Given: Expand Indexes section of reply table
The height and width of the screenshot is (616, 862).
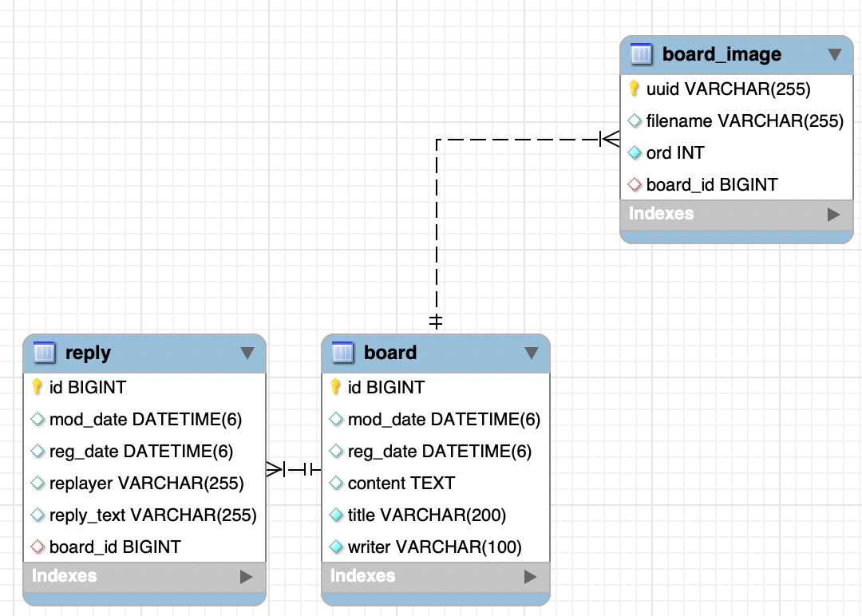Looking at the screenshot, I should (x=247, y=576).
